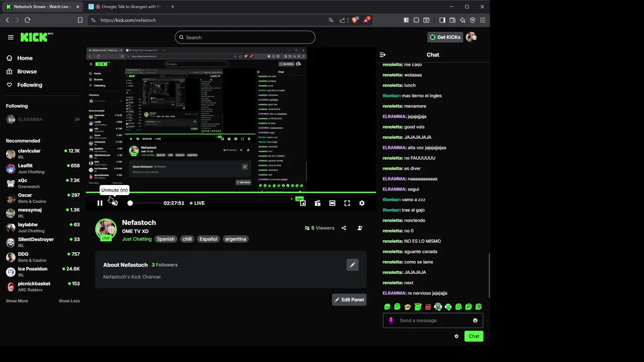Insert the first green smiling emote
644x362 pixels.
(387, 307)
